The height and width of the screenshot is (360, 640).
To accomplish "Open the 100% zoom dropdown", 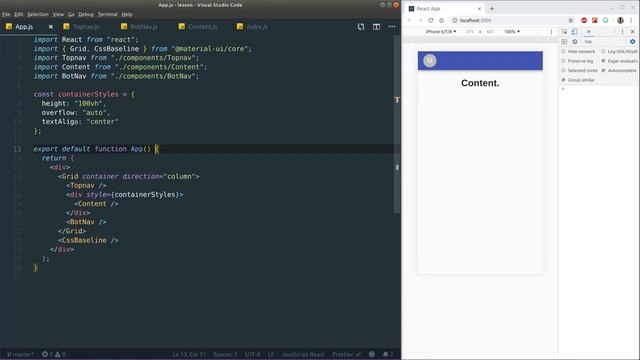I will [512, 31].
